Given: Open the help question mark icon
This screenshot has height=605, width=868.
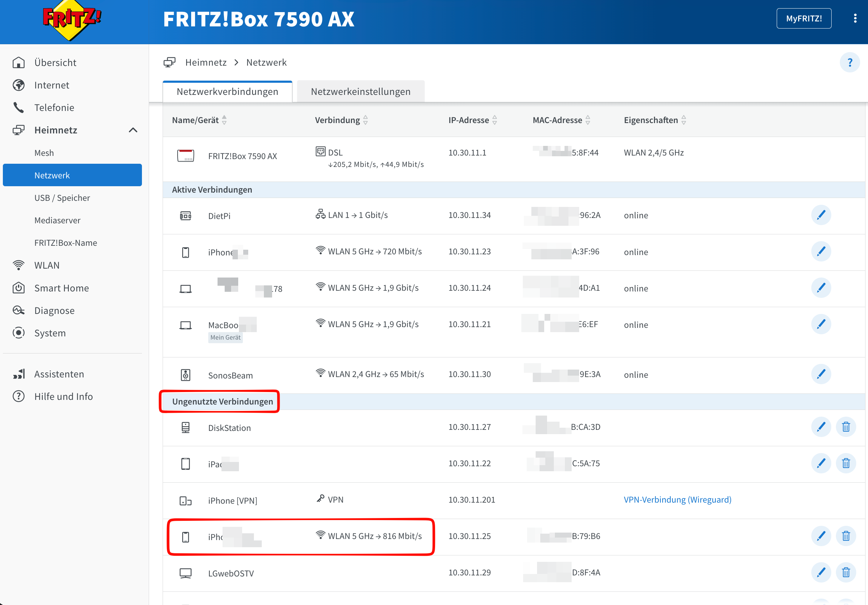Looking at the screenshot, I should (849, 62).
